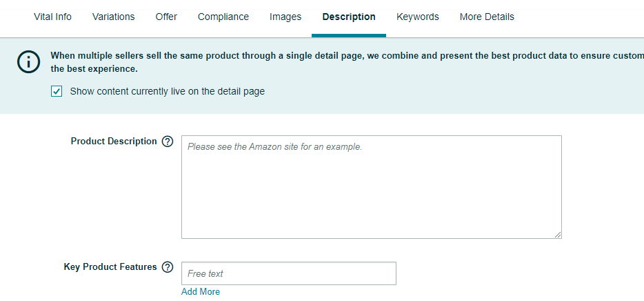This screenshot has height=301, width=644.
Task: Click the multiple sellers banner message
Action: pyautogui.click(x=347, y=62)
